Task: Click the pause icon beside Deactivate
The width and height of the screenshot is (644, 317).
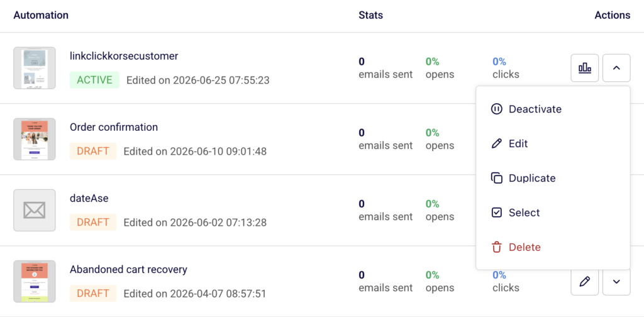Action: click(x=497, y=109)
